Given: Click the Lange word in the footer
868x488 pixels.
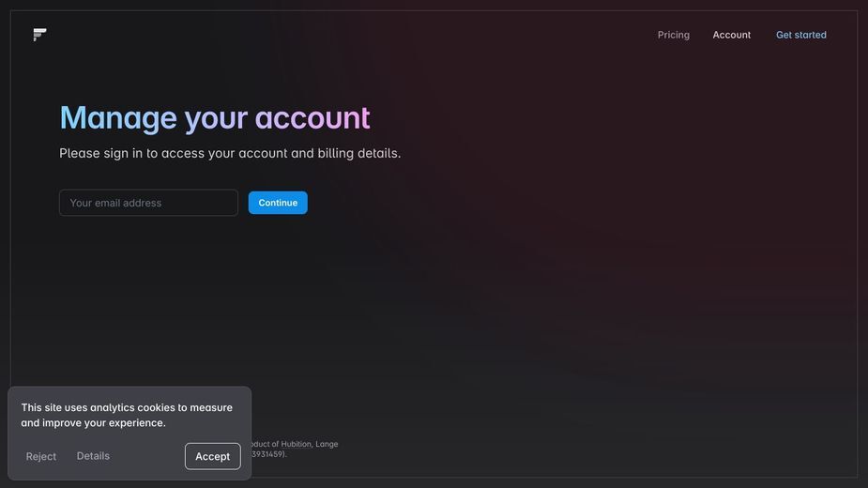Looking at the screenshot, I should 327,444.
